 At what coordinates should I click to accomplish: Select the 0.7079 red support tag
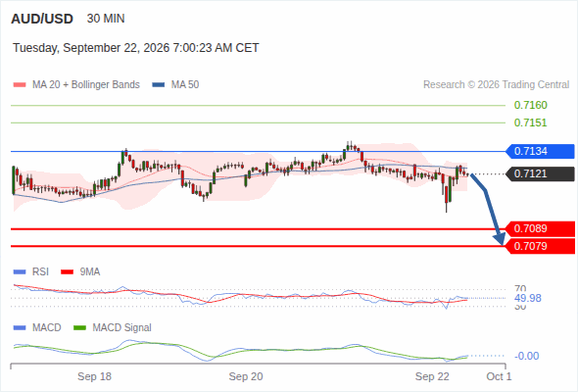[x=540, y=246]
